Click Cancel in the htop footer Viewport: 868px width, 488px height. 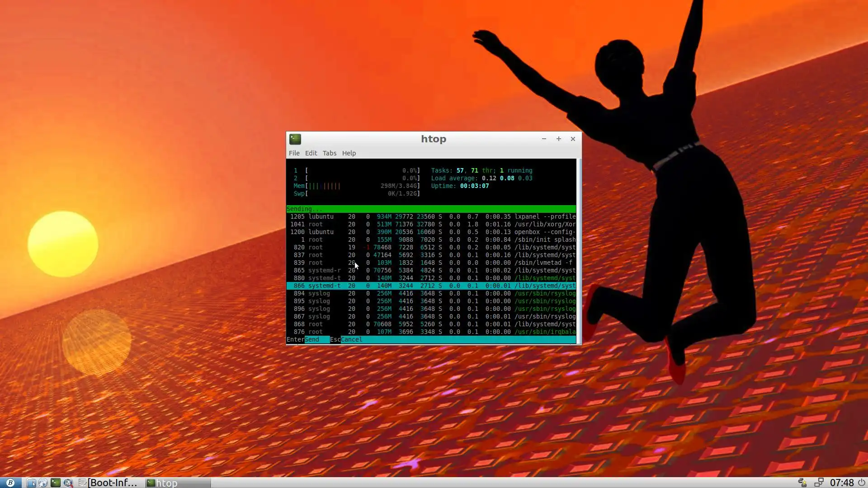tap(351, 339)
